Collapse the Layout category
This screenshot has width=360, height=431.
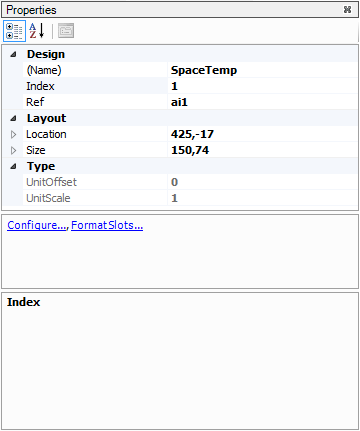click(x=13, y=118)
